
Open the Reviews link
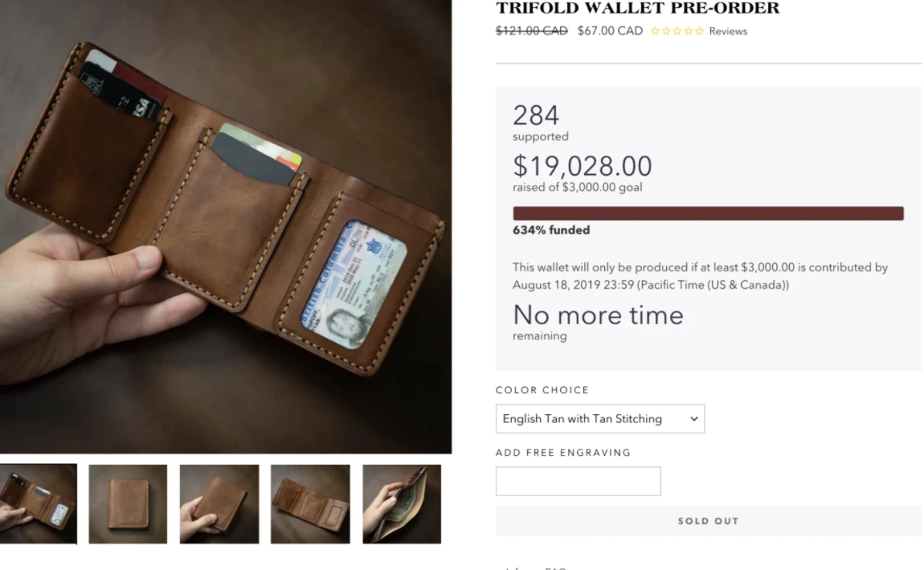728,31
